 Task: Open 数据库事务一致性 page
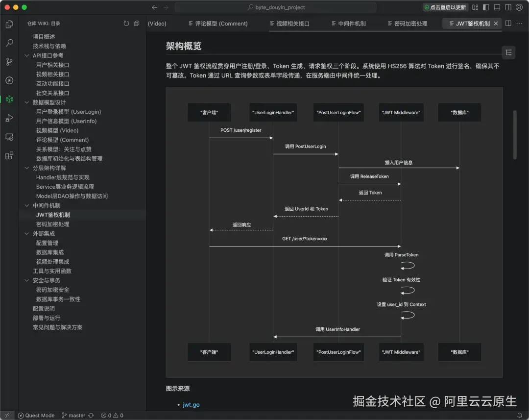pyautogui.click(x=58, y=299)
